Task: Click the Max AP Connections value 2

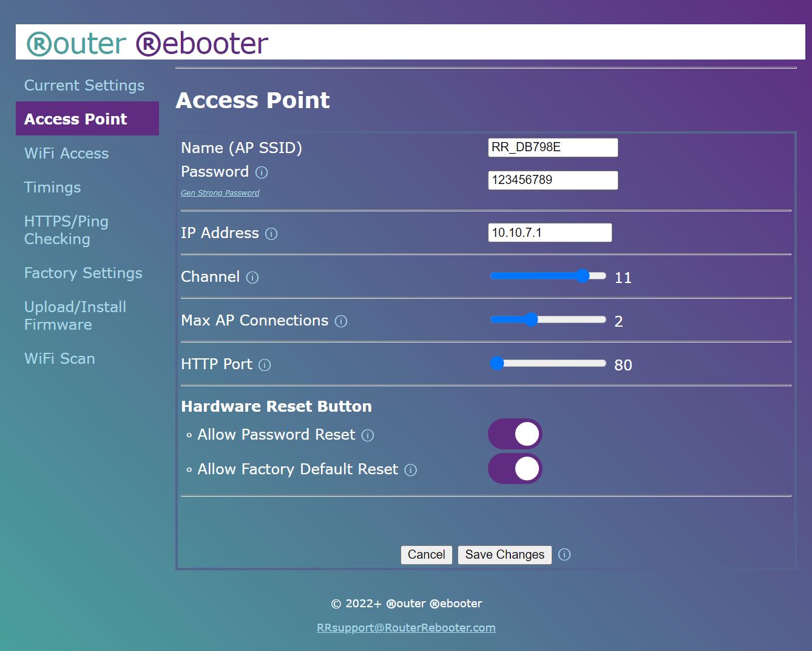Action: pos(618,321)
